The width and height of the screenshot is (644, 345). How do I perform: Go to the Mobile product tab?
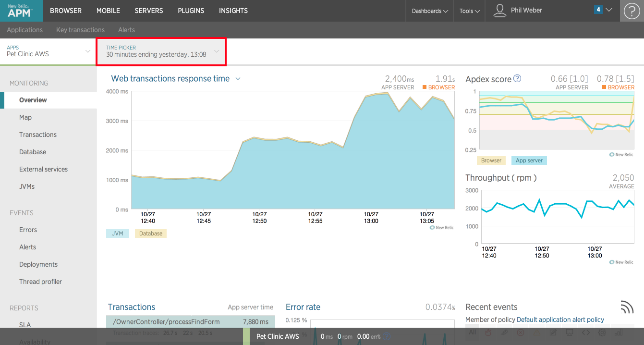tap(108, 11)
